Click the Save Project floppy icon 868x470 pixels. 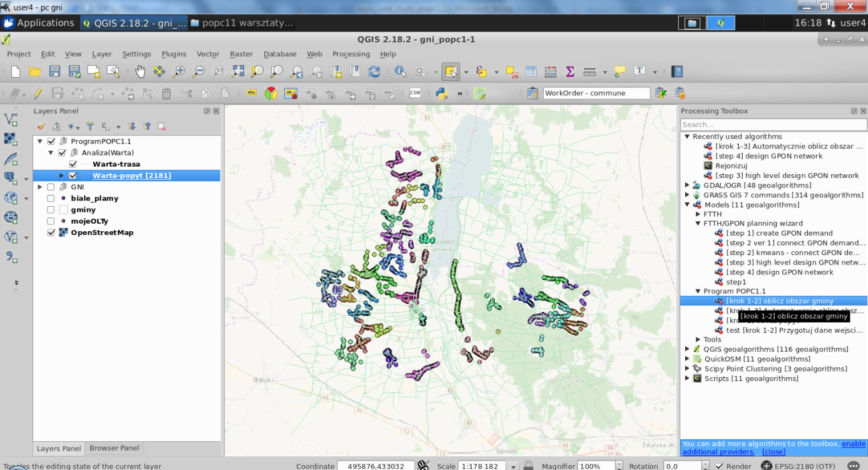(x=54, y=71)
